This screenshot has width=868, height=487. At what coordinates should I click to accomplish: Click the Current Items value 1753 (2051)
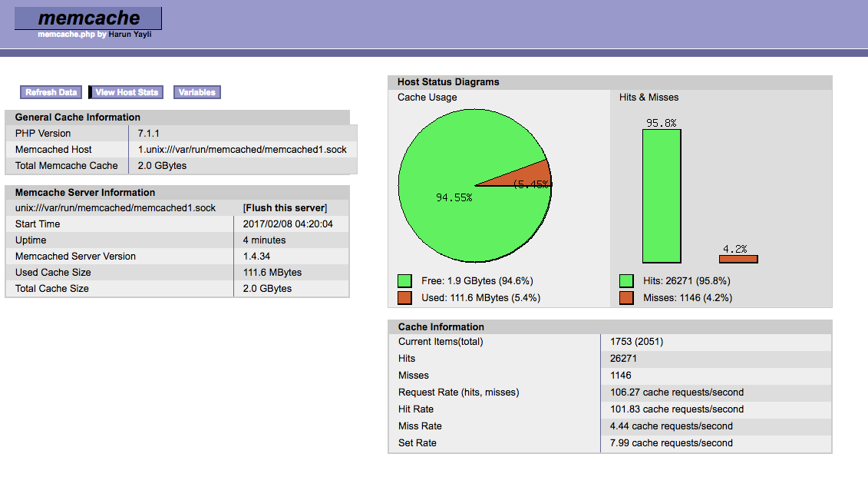tap(636, 342)
